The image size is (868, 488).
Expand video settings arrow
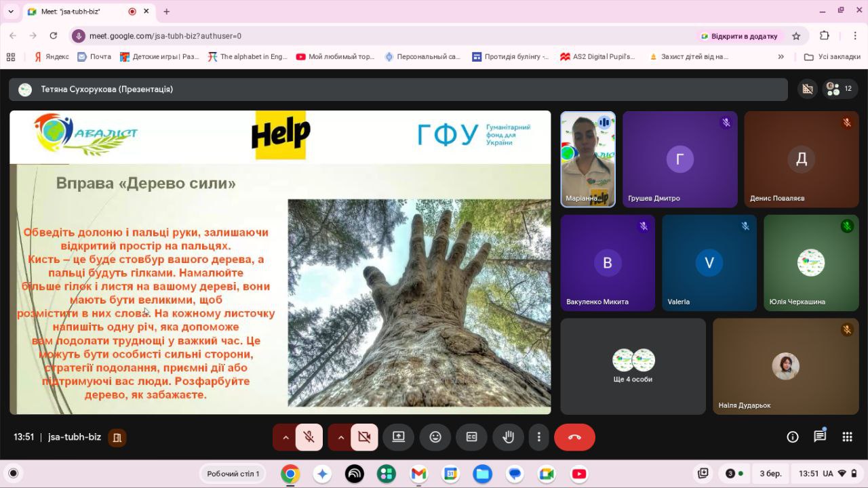pos(340,437)
